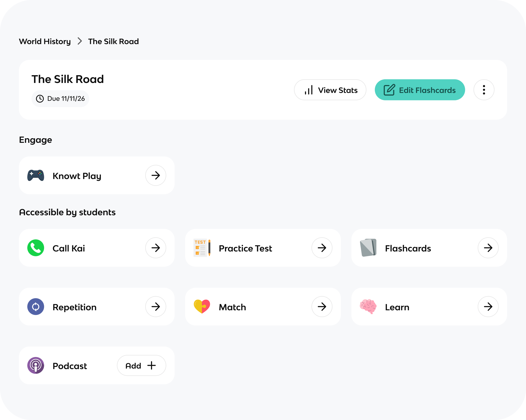Click the Match puzzle heart icon
The width and height of the screenshot is (526, 420).
click(202, 307)
